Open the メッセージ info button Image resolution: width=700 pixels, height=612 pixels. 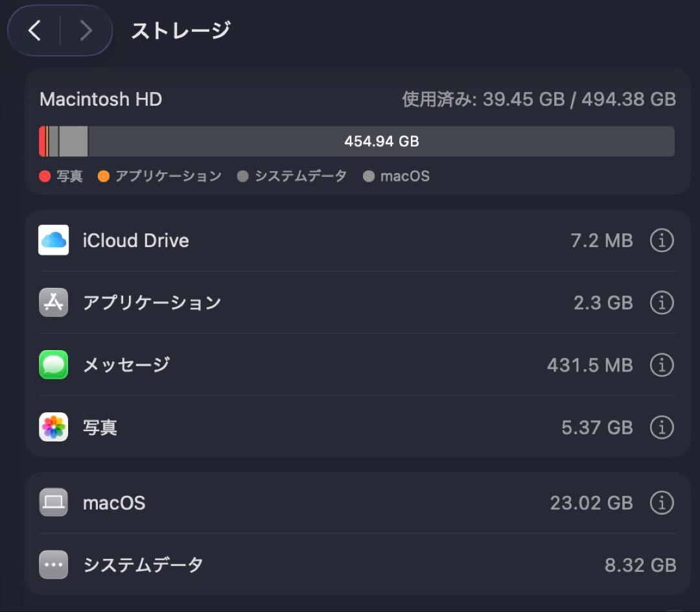coord(661,364)
